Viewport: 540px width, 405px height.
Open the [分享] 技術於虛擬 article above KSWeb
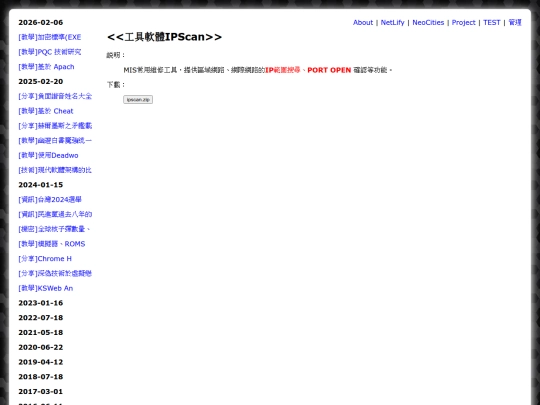tap(55, 273)
